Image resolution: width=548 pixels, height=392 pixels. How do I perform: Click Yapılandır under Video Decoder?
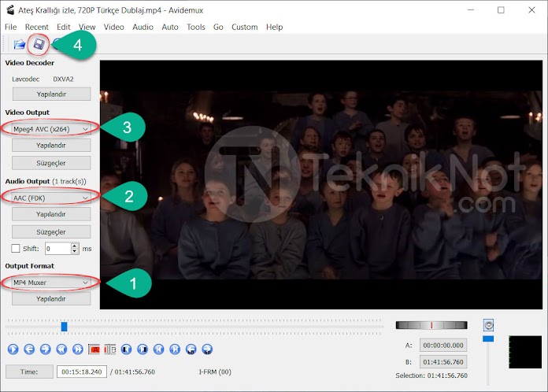pos(51,94)
